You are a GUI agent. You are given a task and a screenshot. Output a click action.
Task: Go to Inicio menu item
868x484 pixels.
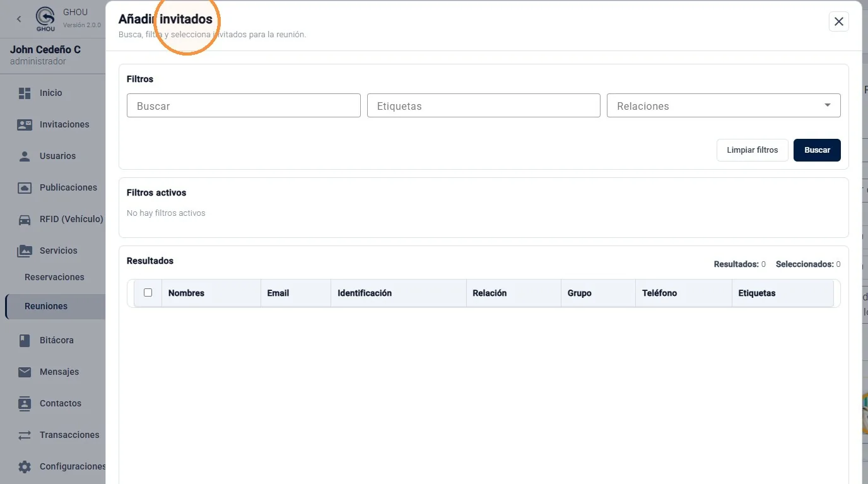[x=51, y=93]
